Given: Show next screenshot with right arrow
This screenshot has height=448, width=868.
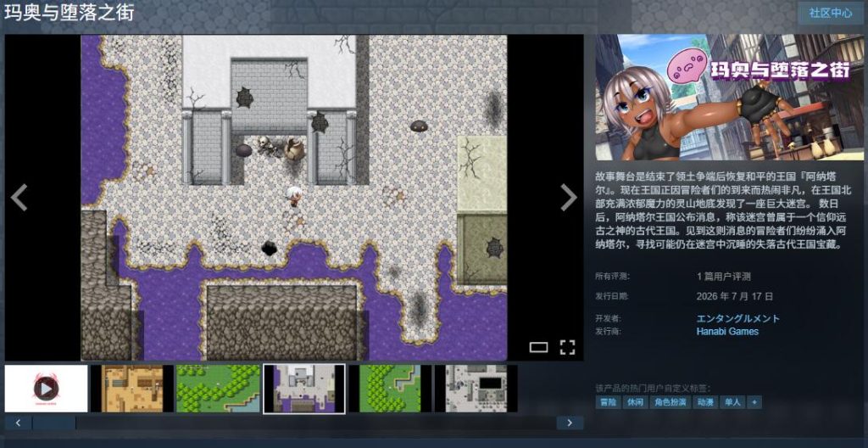Looking at the screenshot, I should tap(569, 198).
